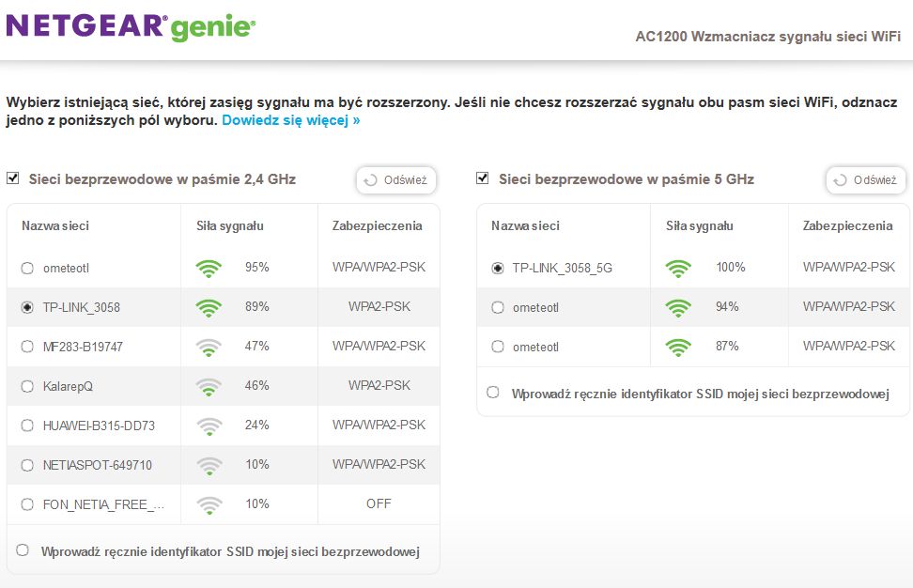Click the NETGEAR genie logo

[x=131, y=27]
